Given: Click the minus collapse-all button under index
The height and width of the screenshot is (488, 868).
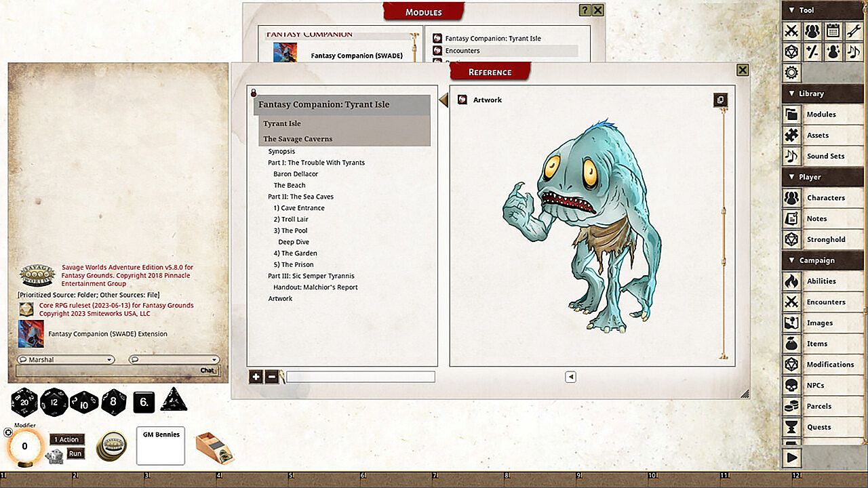Looking at the screenshot, I should 271,377.
